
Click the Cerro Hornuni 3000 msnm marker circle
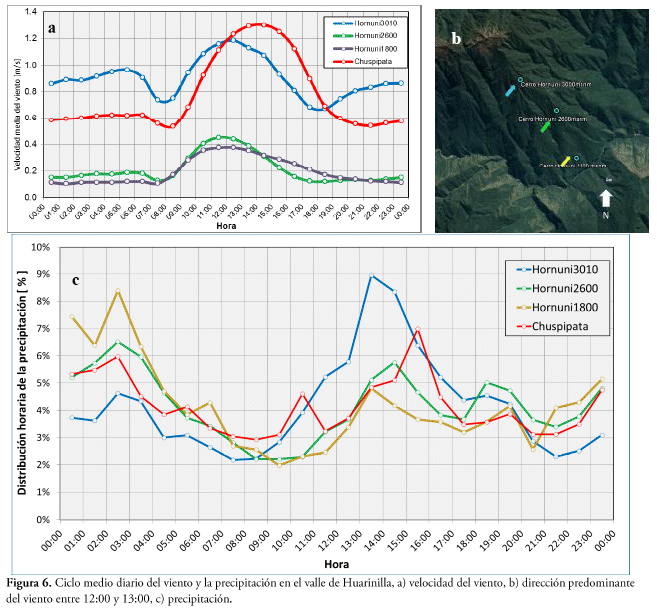click(521, 79)
